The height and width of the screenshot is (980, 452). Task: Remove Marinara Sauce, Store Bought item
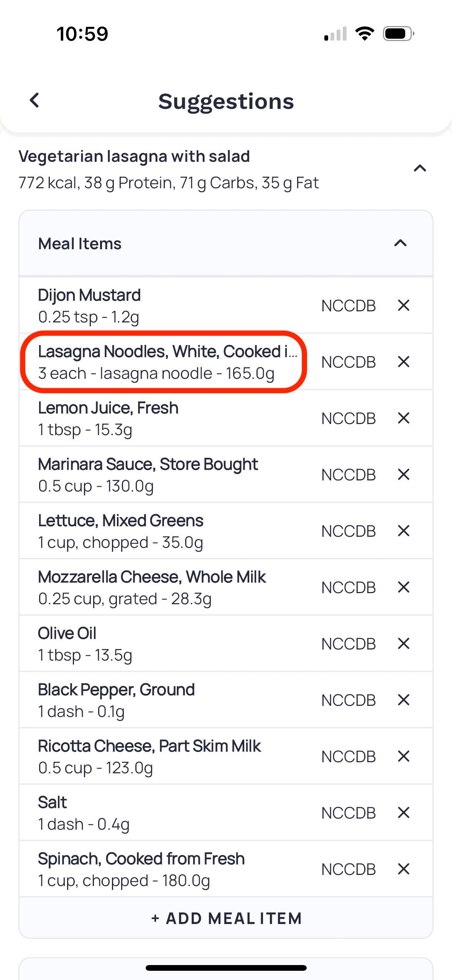404,474
